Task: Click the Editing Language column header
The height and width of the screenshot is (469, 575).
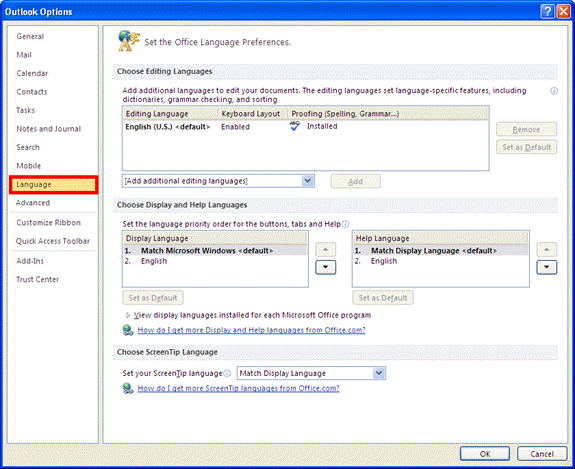Action: (x=171, y=114)
